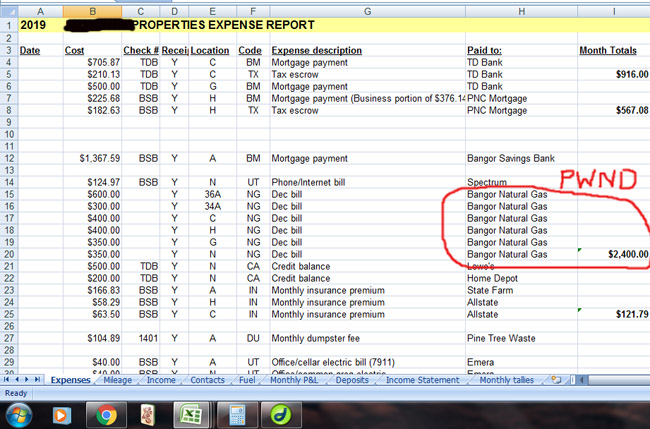This screenshot has width=650, height=429.
Task: Open the Windows Start menu
Action: tap(19, 415)
